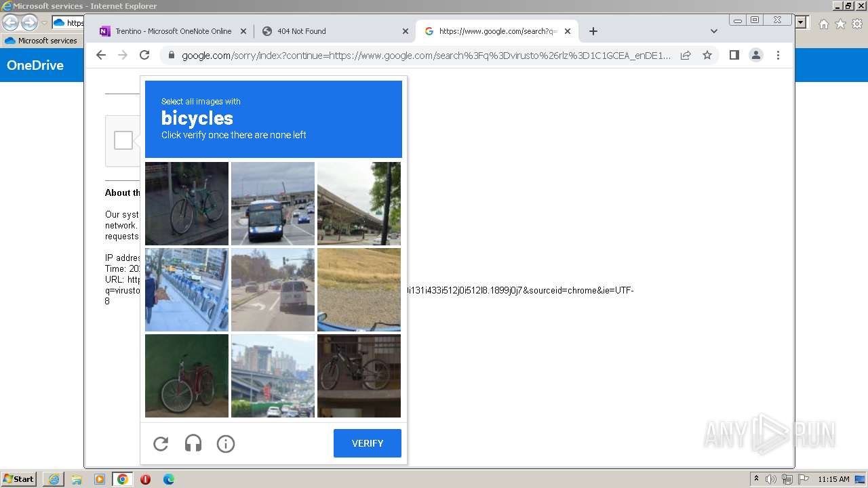Launch Opera from the taskbar

pos(145,479)
